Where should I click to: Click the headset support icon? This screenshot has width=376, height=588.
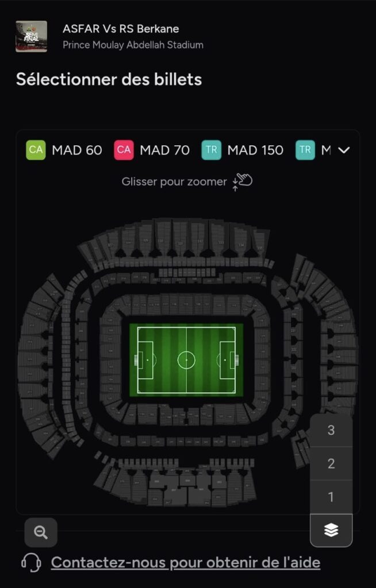coord(31,562)
